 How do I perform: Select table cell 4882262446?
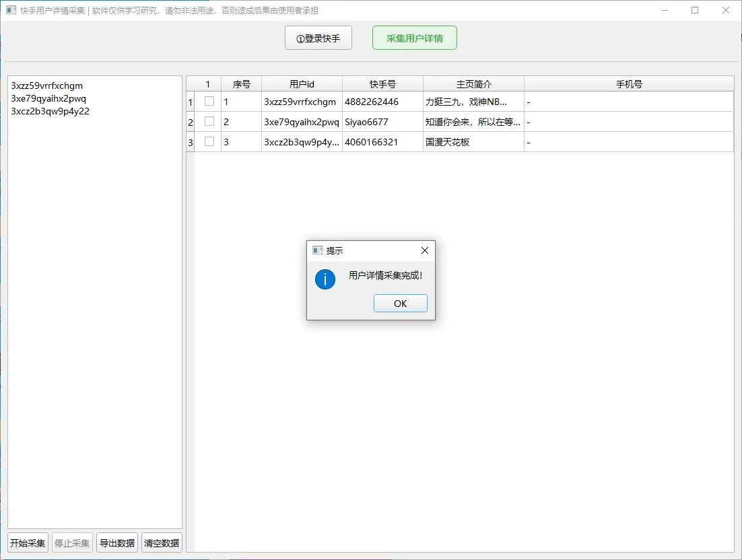[x=383, y=102]
